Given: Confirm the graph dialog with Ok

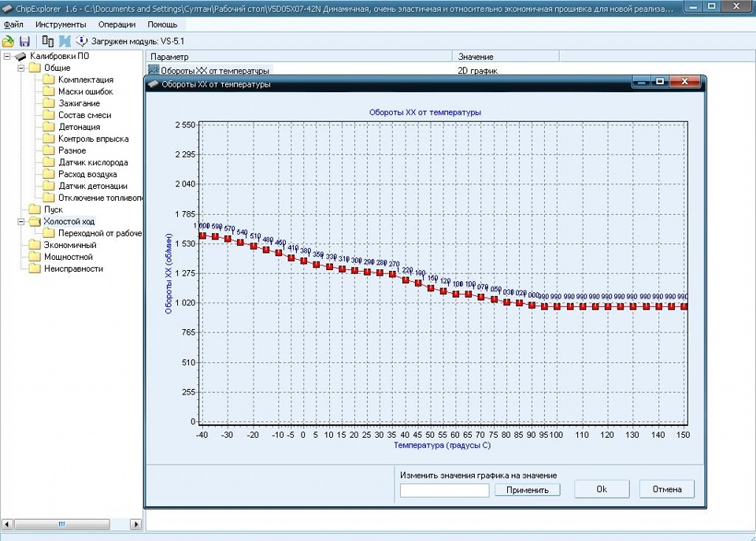Looking at the screenshot, I should point(602,489).
